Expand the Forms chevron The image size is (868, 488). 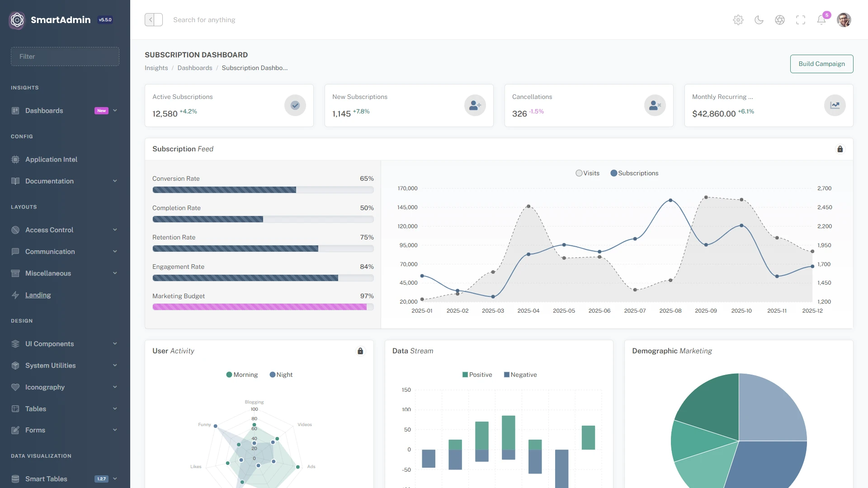click(x=115, y=430)
